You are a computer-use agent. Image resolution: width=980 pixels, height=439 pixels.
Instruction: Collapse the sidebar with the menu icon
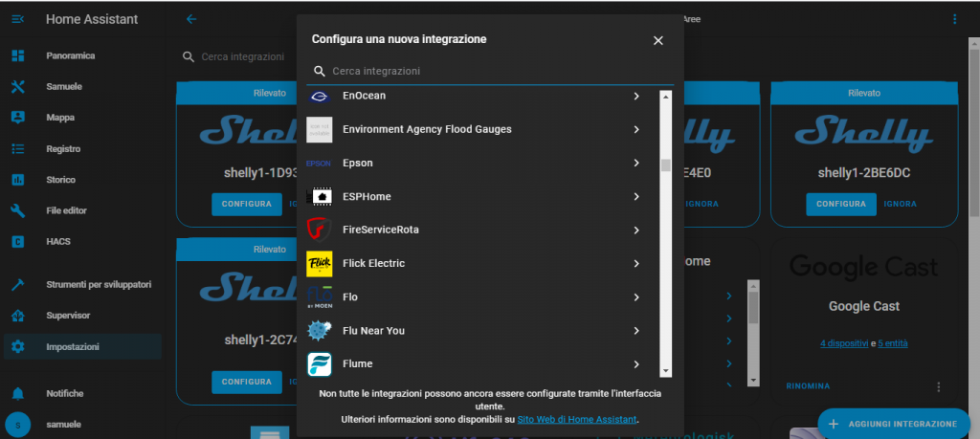(x=17, y=19)
